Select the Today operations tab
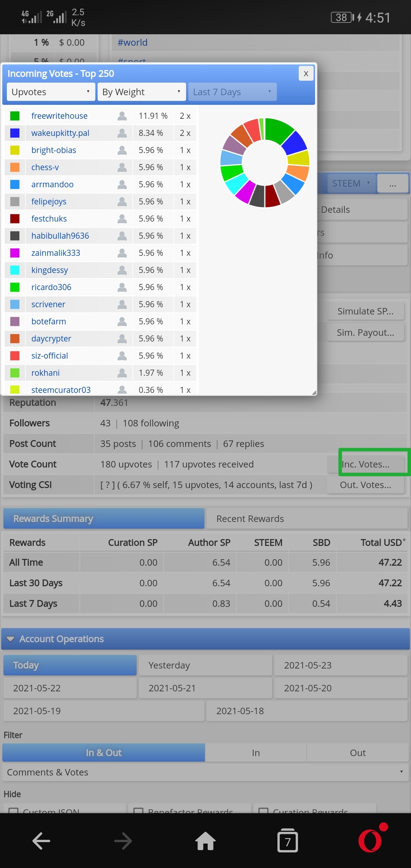 70,665
